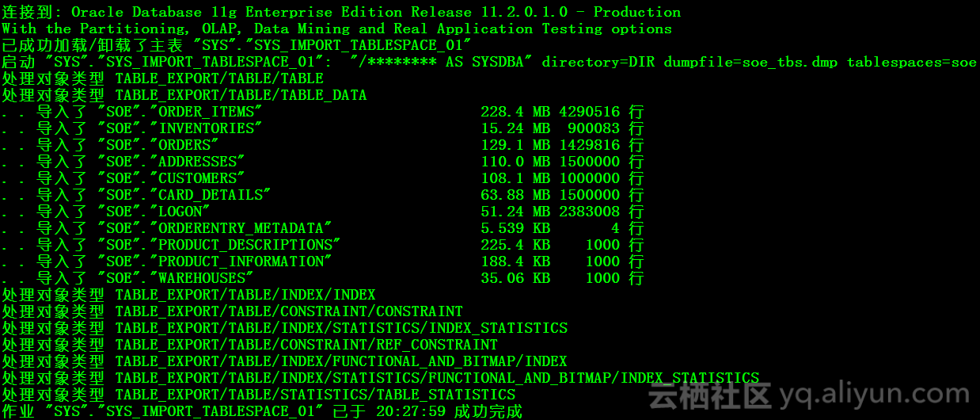The height and width of the screenshot is (420, 980).
Task: Click the 51.24 MB size value
Action: coord(515,212)
